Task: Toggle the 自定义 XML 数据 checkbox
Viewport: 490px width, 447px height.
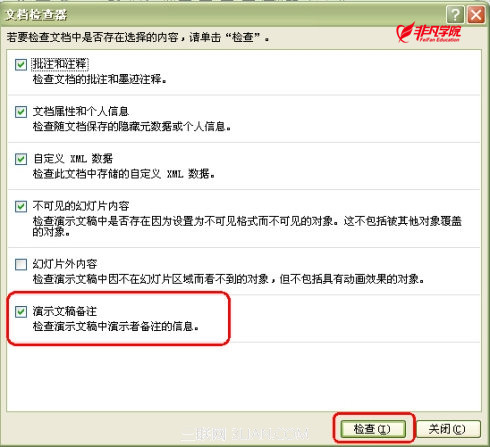Action: (21, 159)
